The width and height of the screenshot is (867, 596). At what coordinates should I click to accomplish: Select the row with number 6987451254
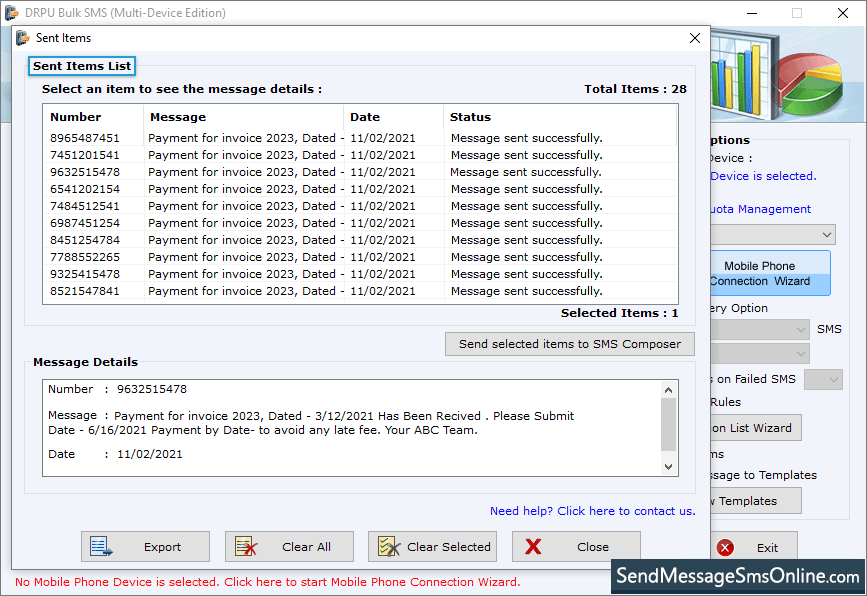click(360, 223)
